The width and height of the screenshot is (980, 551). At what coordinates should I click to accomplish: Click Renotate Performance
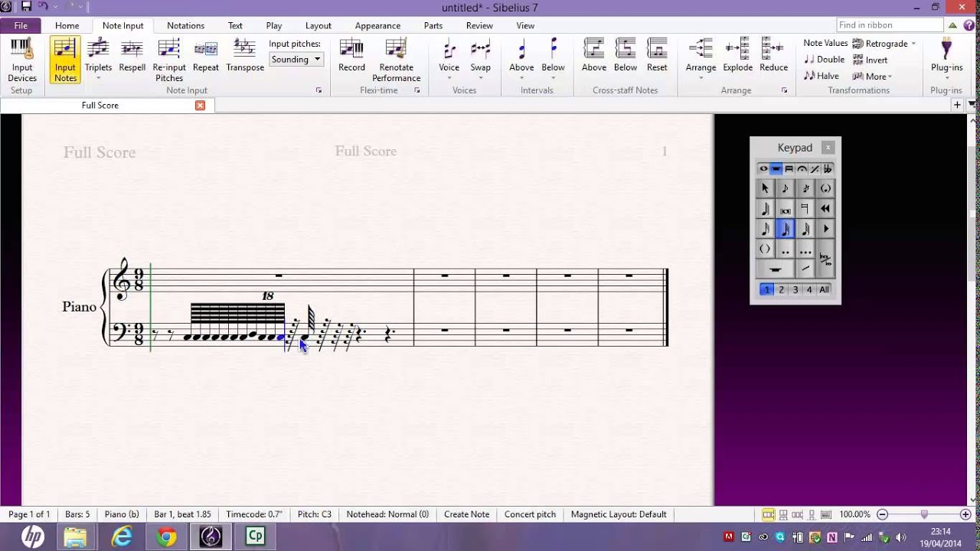coord(396,60)
